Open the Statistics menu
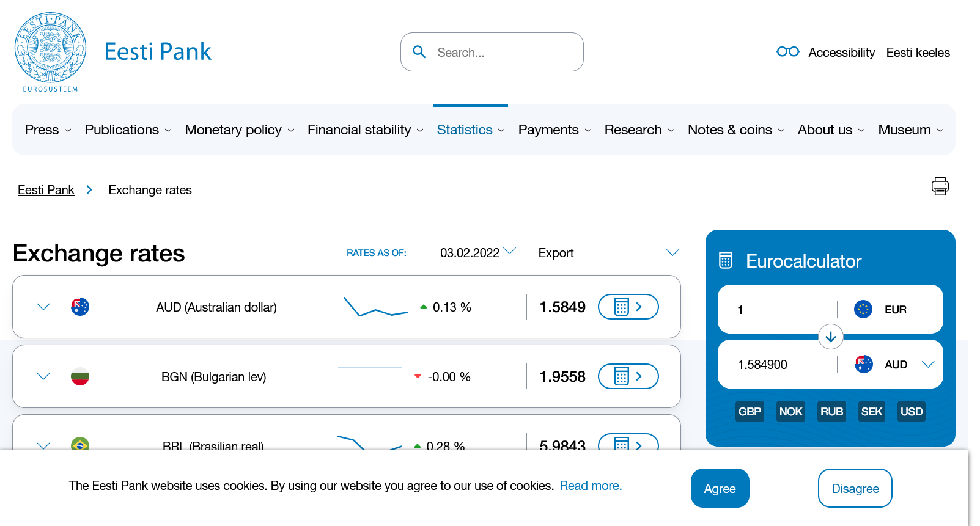 click(470, 130)
